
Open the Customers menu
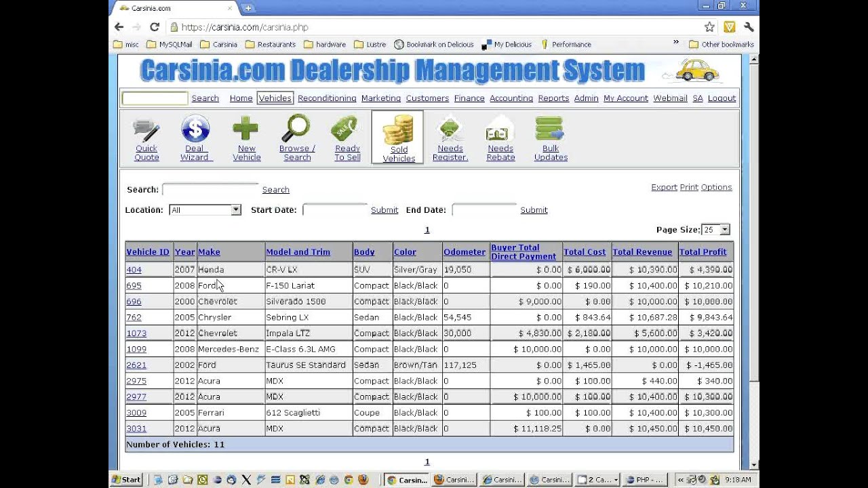click(x=427, y=98)
